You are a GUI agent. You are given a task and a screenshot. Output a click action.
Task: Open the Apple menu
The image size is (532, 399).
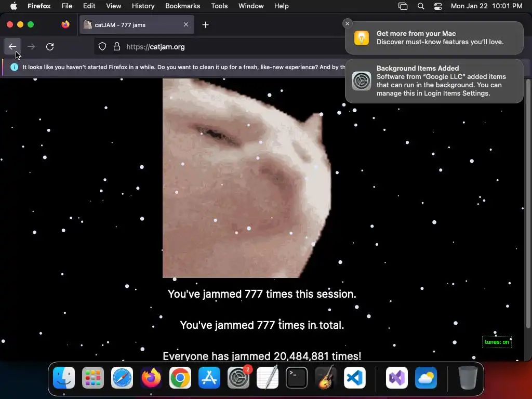[x=14, y=6]
